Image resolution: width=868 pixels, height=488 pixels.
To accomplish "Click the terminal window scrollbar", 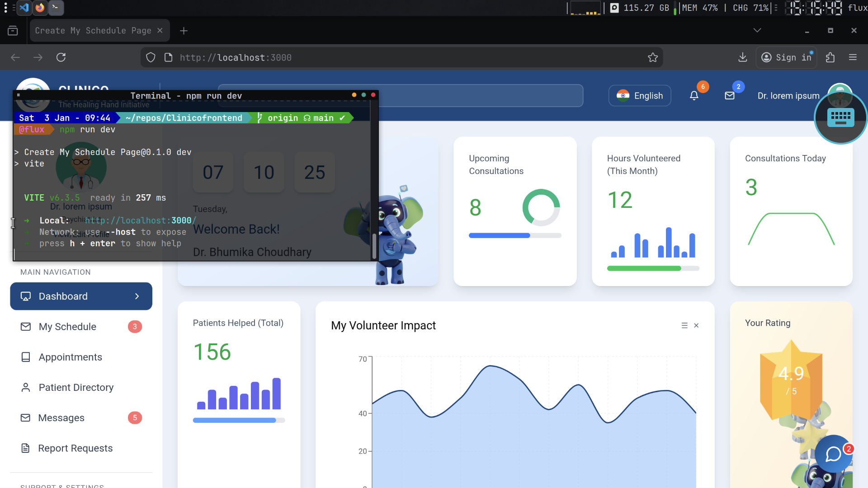I will (x=374, y=246).
